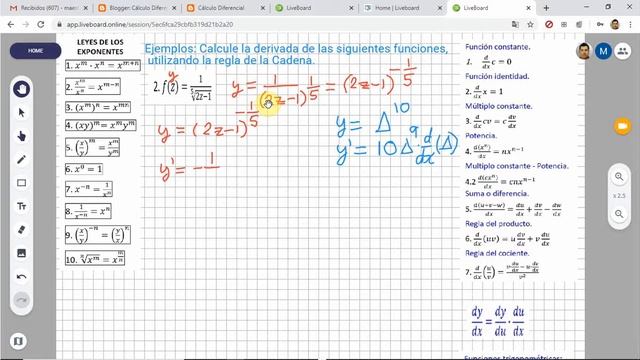Click the red blocker extension icon

click(x=549, y=24)
